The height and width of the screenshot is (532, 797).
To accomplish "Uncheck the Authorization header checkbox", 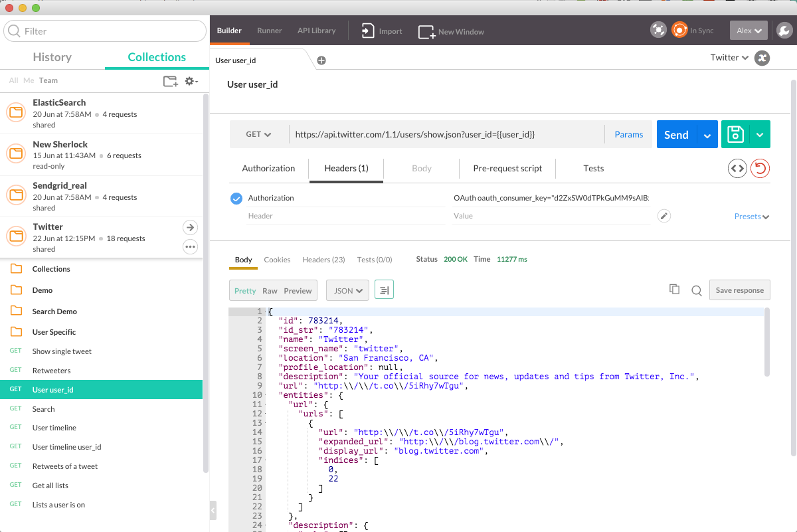I will (236, 198).
